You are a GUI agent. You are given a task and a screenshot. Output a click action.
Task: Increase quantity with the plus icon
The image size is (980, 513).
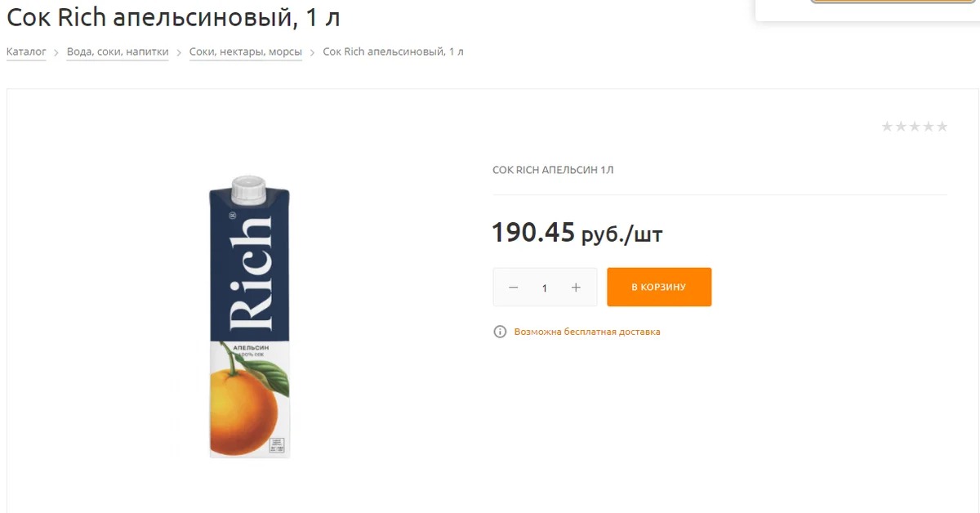point(576,288)
